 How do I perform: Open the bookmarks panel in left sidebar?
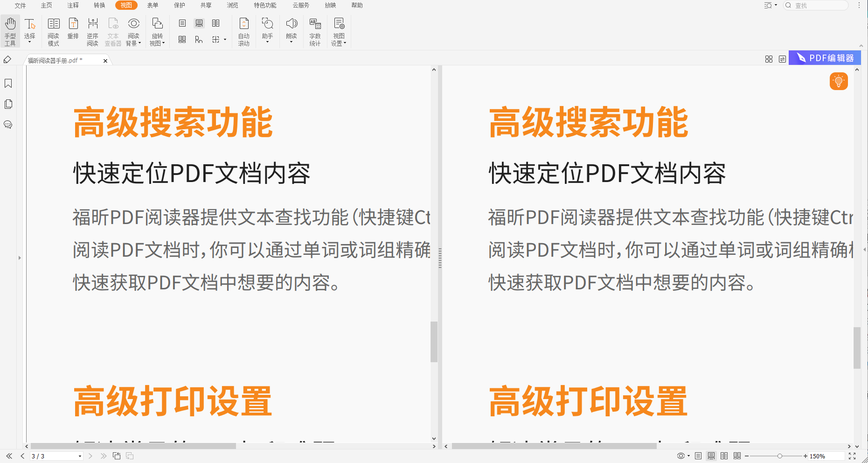(x=8, y=83)
